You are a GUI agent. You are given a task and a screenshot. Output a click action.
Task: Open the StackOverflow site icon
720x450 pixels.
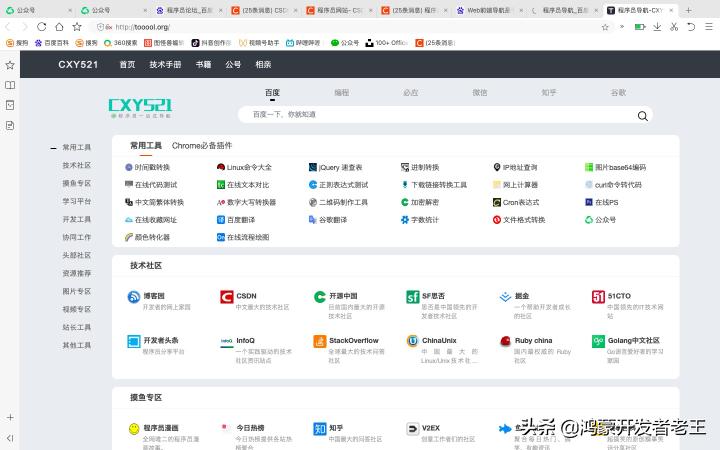coord(320,341)
